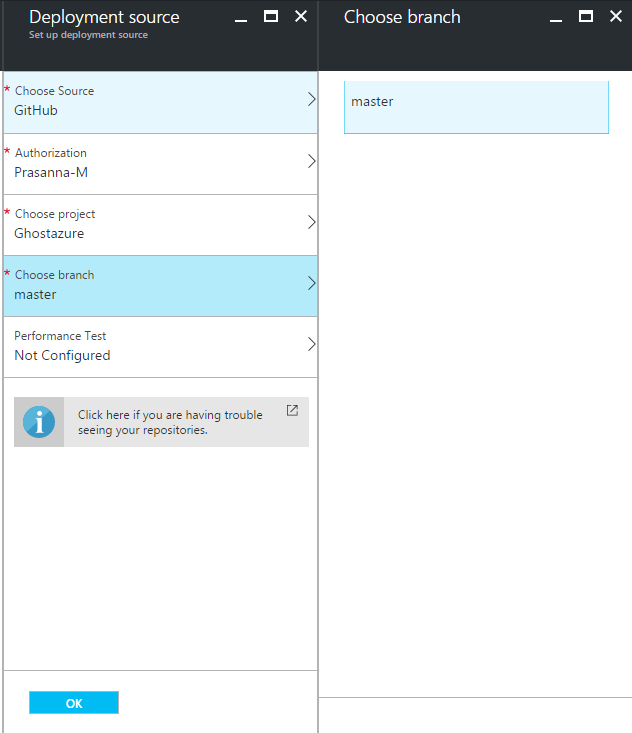Close the Deployment source blade
Viewport: 632px width, 733px height.
click(x=301, y=17)
